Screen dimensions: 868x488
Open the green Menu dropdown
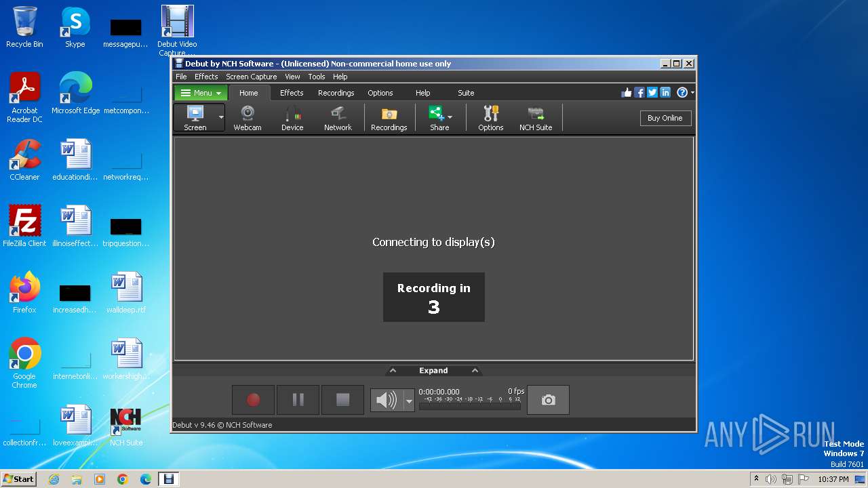pos(201,93)
